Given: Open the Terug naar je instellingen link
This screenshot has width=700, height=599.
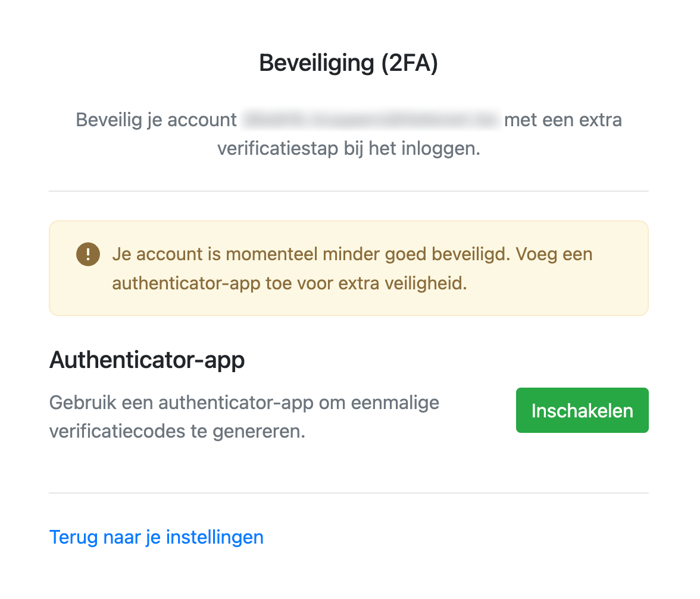Looking at the screenshot, I should coord(156,537).
